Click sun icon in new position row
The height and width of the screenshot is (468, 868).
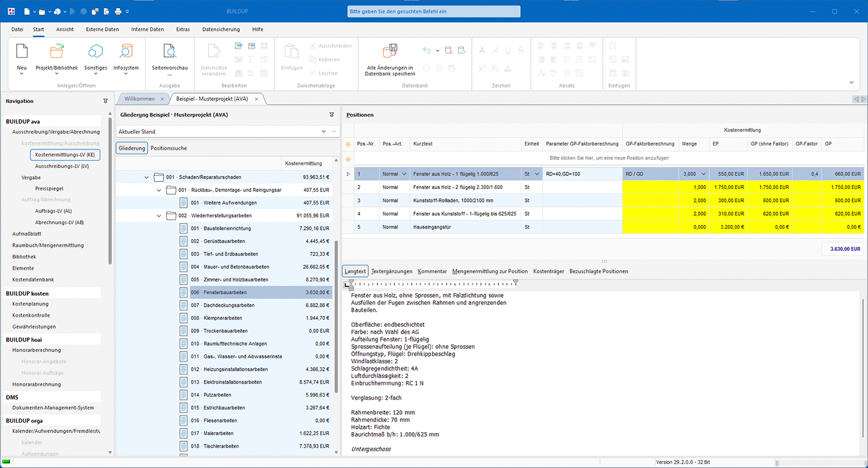click(348, 158)
